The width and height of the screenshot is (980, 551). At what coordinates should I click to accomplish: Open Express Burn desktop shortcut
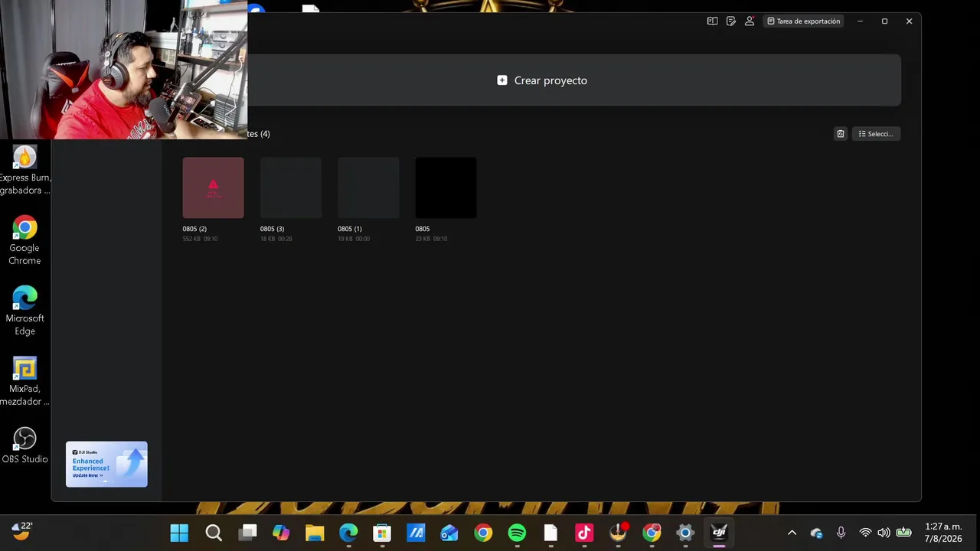coord(24,170)
